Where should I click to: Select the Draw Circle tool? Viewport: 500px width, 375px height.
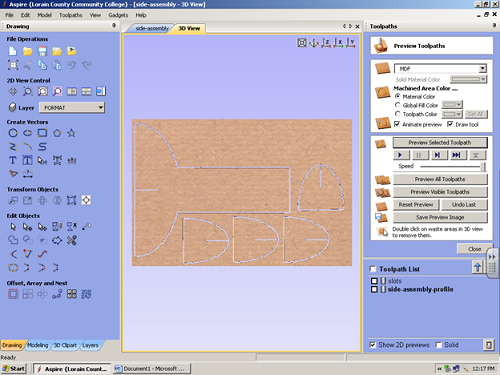point(13,133)
